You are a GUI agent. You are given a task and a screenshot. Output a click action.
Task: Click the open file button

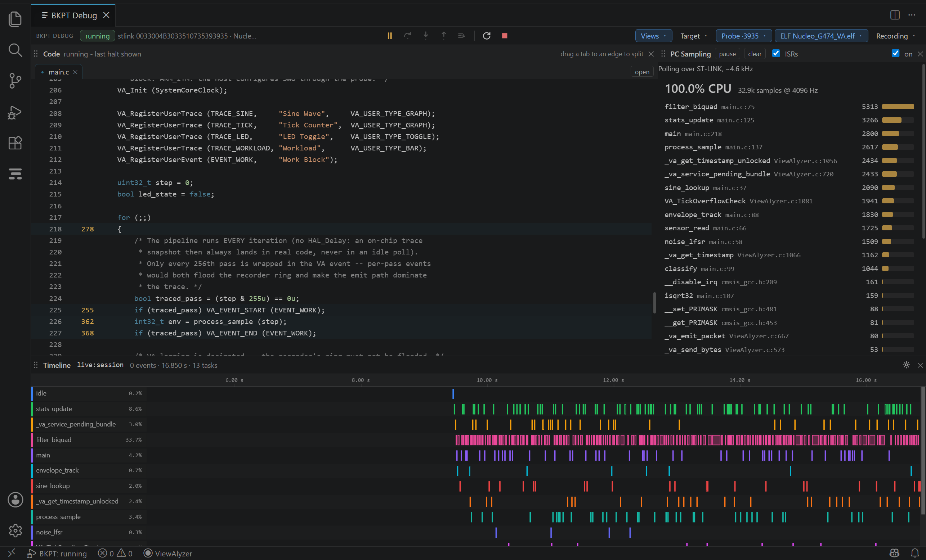[642, 72]
